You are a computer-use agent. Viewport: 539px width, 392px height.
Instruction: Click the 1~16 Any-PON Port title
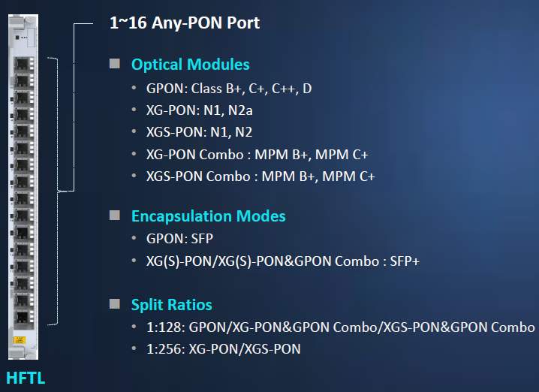185,23
